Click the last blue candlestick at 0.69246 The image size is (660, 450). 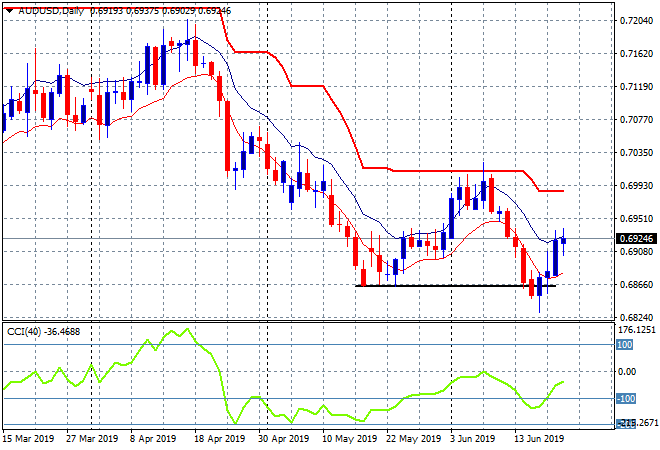click(x=564, y=241)
